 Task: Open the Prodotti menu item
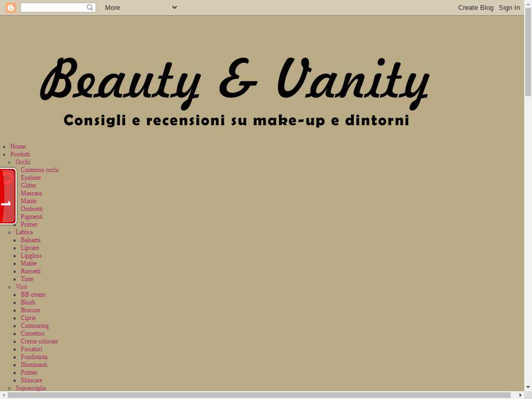20,154
